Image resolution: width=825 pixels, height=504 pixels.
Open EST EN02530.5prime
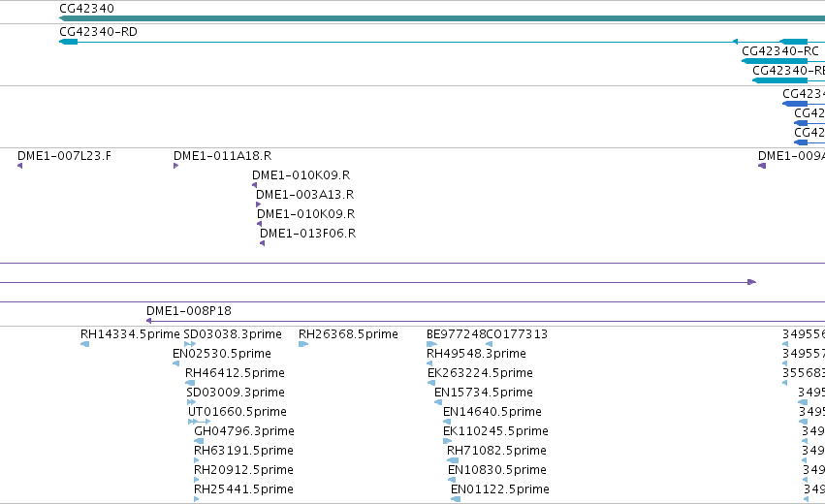point(222,354)
